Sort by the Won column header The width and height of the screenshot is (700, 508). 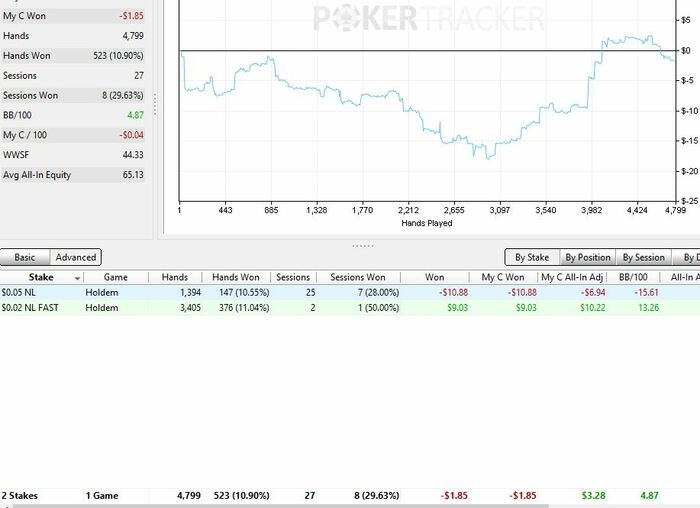click(x=434, y=277)
